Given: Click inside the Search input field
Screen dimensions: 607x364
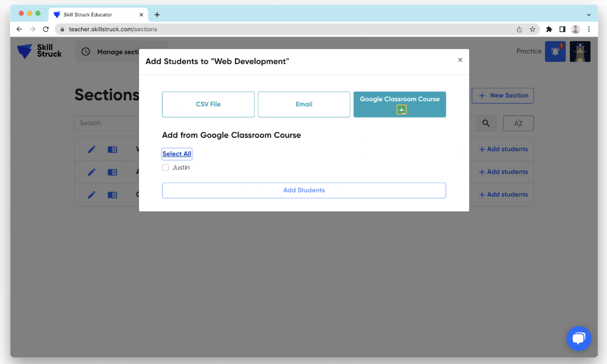Looking at the screenshot, I should (104, 123).
